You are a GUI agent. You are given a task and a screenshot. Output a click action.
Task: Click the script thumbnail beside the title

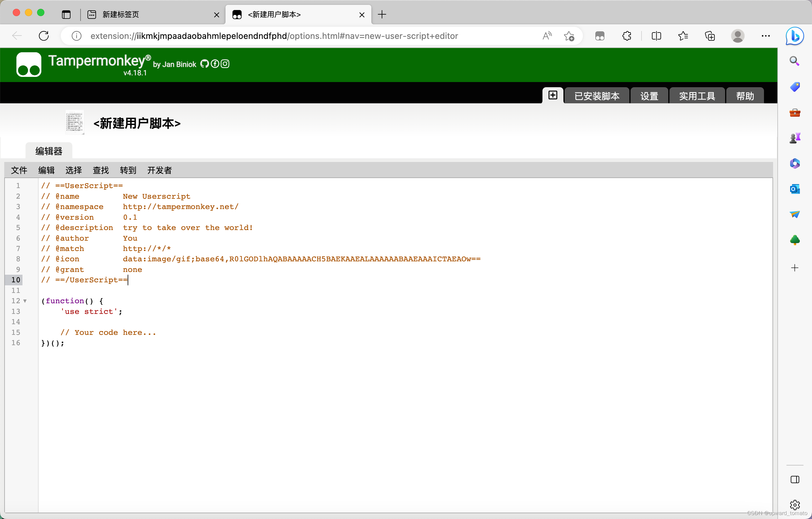point(75,122)
